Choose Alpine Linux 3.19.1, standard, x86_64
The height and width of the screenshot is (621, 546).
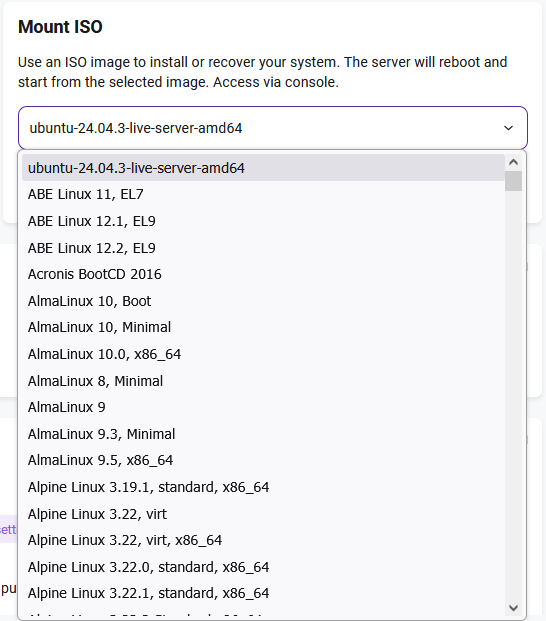pos(263,487)
